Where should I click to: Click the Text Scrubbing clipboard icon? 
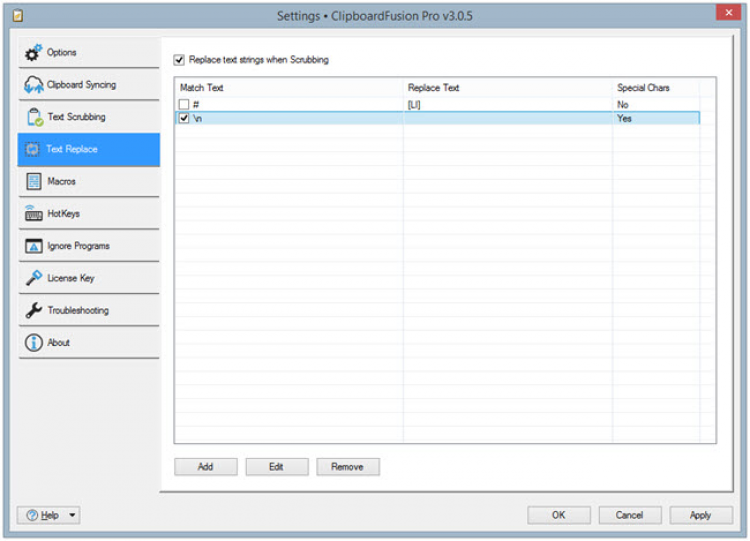click(x=34, y=117)
